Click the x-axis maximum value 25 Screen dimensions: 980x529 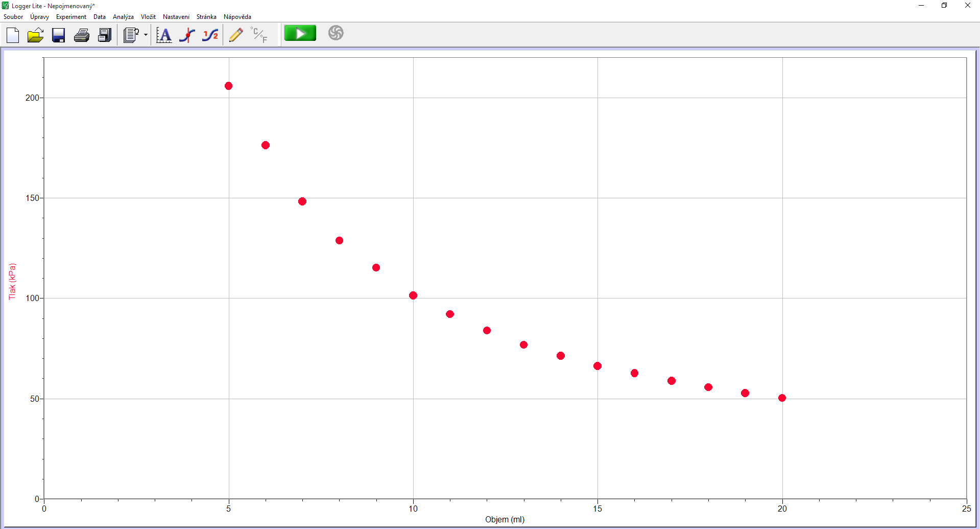click(966, 509)
